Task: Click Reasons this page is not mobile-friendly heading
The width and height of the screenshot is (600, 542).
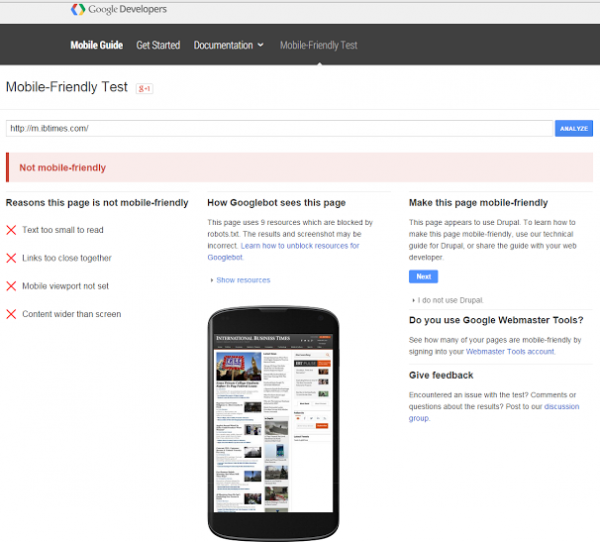Action: click(97, 203)
